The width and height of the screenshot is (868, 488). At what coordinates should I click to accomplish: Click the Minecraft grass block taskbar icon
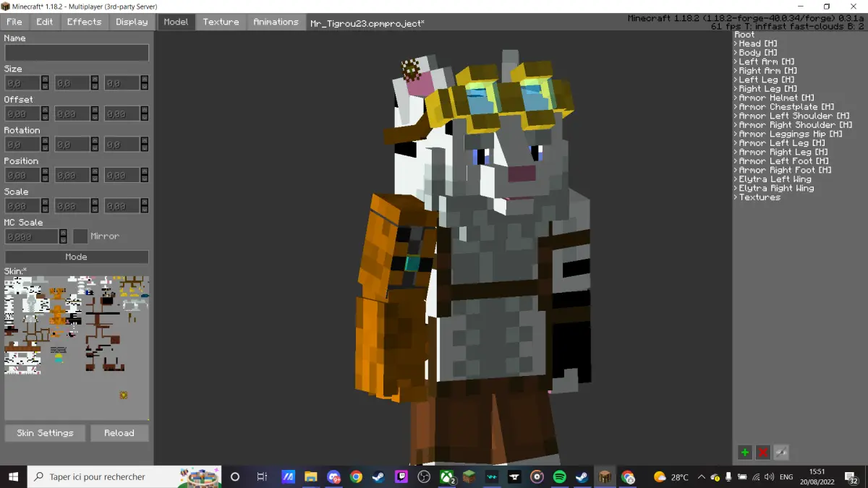[x=469, y=477]
